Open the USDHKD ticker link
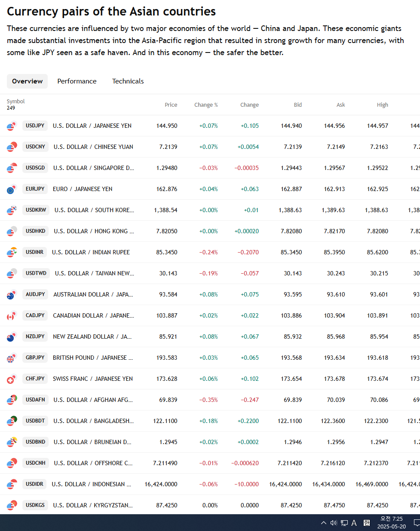This screenshot has width=420, height=531. coord(35,231)
